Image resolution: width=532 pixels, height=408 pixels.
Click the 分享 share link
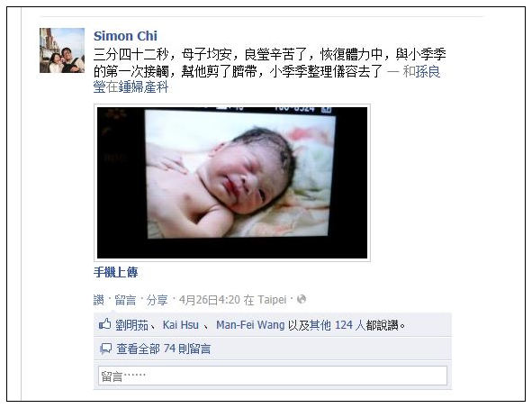click(158, 300)
